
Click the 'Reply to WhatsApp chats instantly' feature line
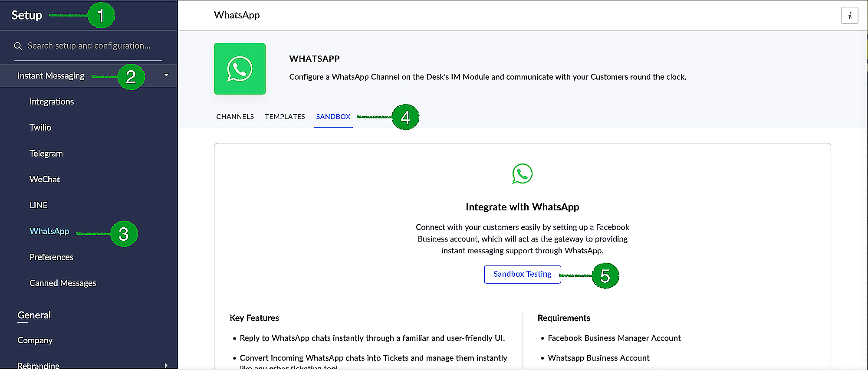(x=372, y=338)
